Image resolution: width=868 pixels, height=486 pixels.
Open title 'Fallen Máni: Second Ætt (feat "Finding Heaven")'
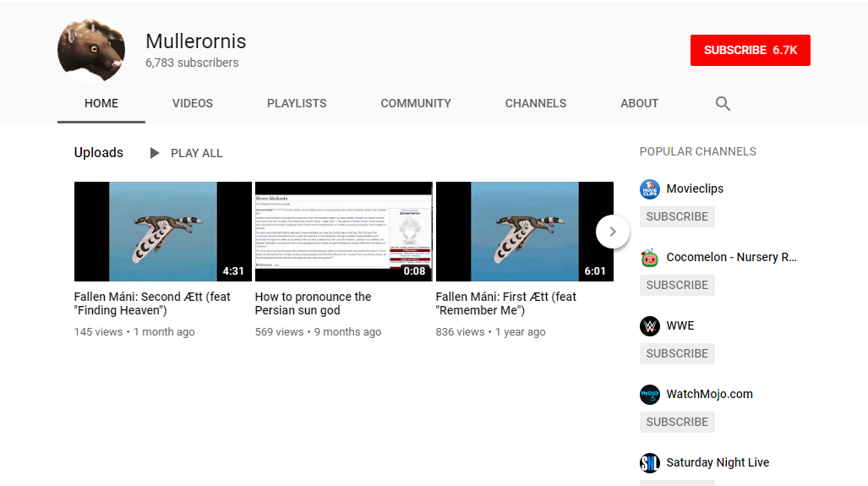(152, 303)
